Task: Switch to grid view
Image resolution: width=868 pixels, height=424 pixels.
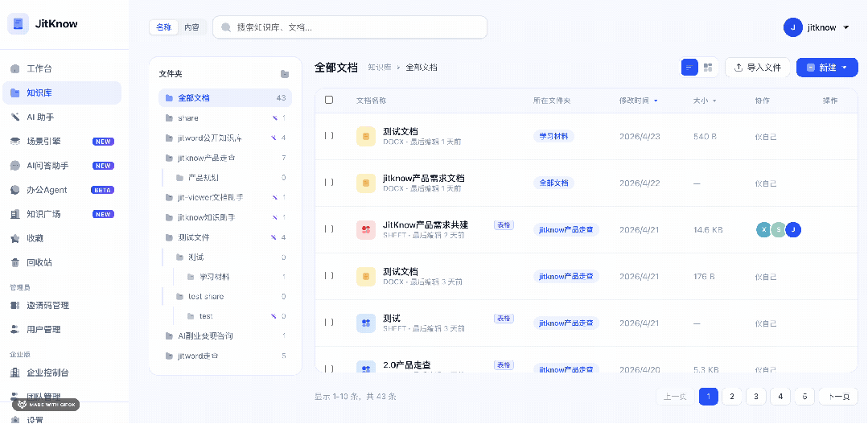Action: [707, 68]
